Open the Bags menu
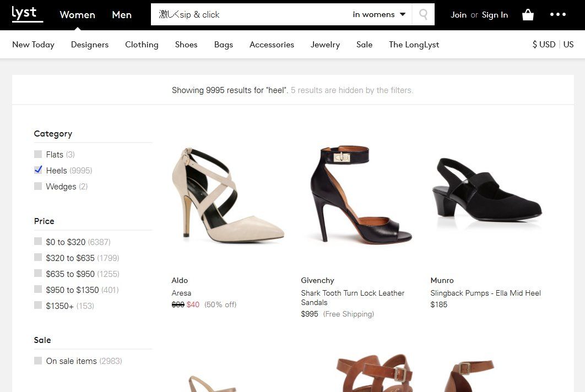The height and width of the screenshot is (392, 585). [224, 45]
